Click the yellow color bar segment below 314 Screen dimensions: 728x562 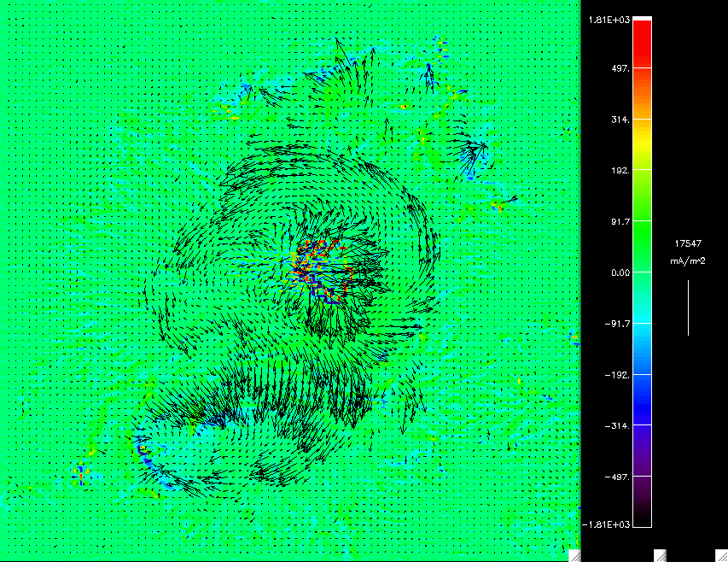pos(642,144)
